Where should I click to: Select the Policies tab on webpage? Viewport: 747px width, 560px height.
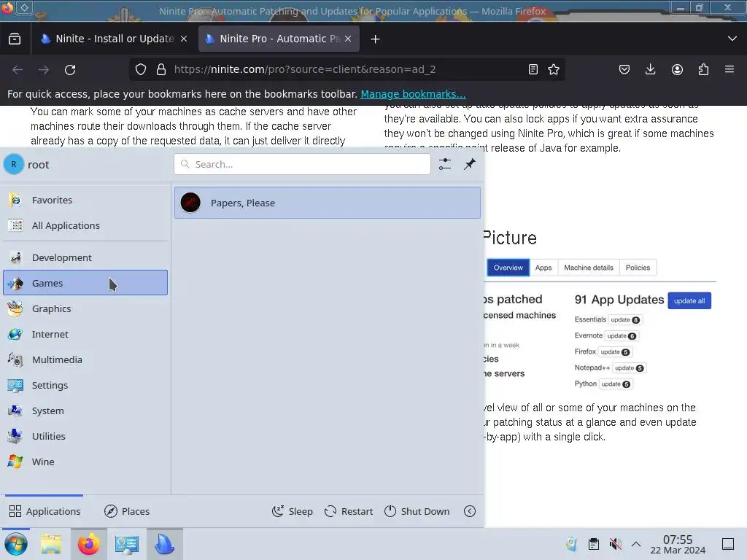coord(638,268)
